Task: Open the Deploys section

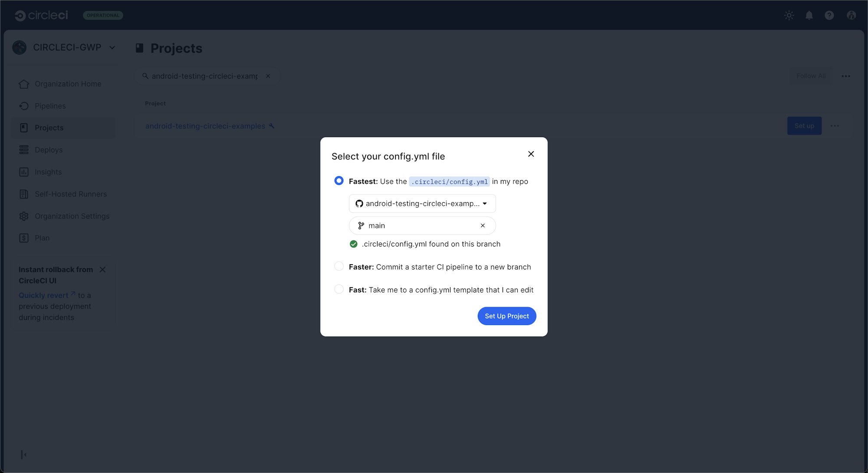Action: (49, 150)
